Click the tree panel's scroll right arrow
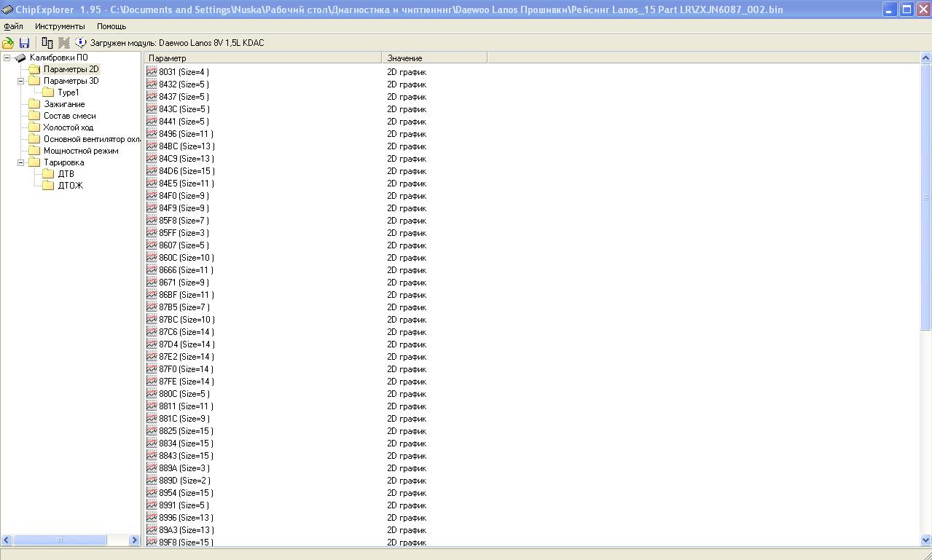The image size is (932, 560). 134,540
